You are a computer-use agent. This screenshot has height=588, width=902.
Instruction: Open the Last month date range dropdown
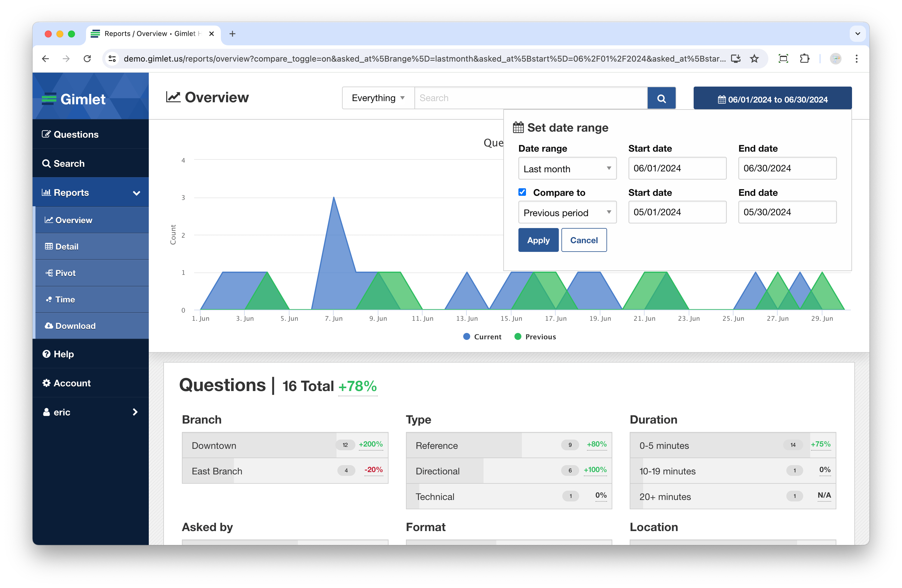(x=567, y=168)
